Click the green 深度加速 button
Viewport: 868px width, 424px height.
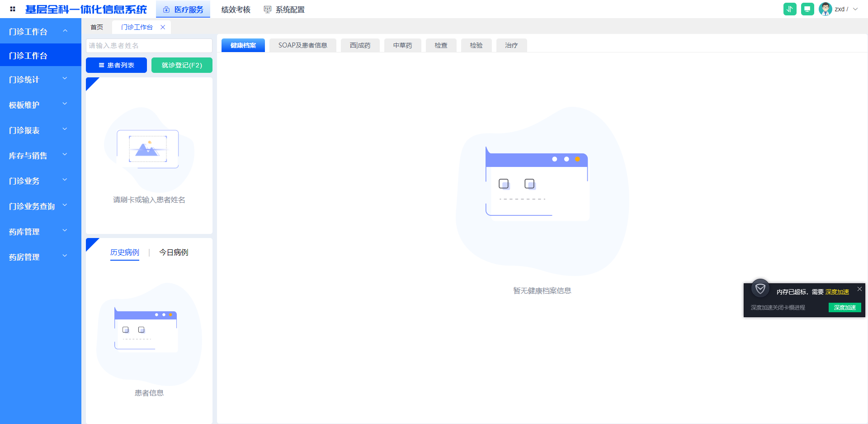tap(845, 308)
